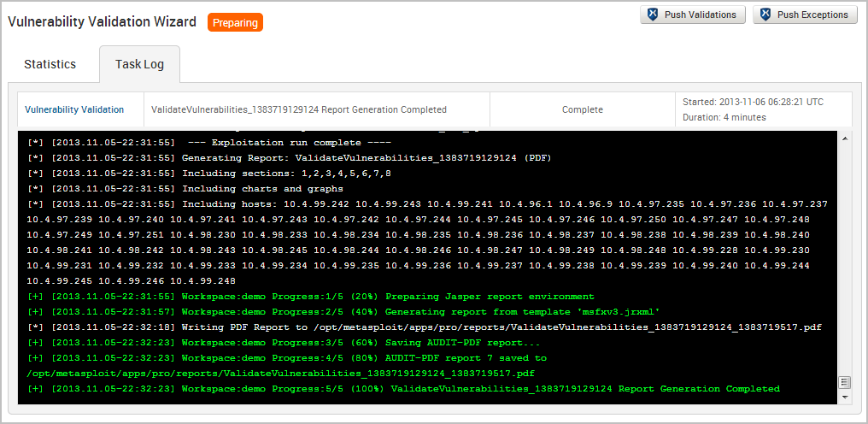The width and height of the screenshot is (868, 424).
Task: Click the shield icon on Push Exceptions
Action: coord(765,15)
